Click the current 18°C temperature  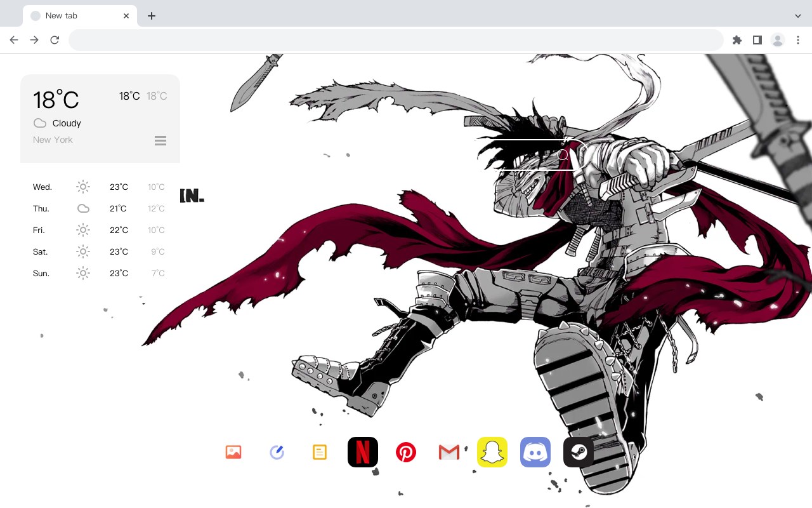coord(56,100)
